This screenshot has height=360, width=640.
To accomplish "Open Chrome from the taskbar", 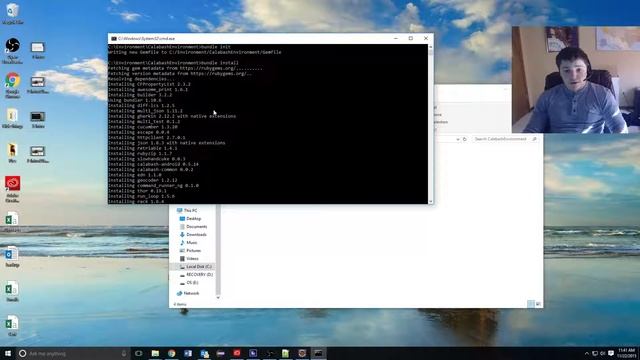I will coord(171,353).
